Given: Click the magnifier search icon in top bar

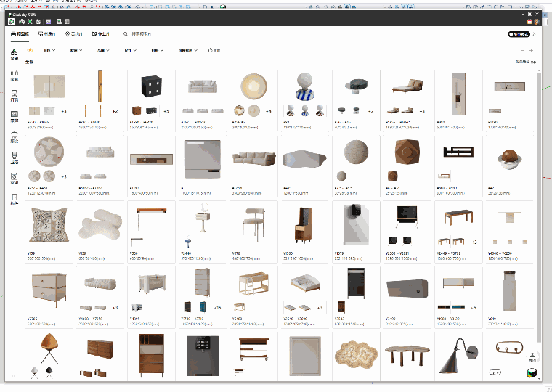Looking at the screenshot, I should click(126, 34).
